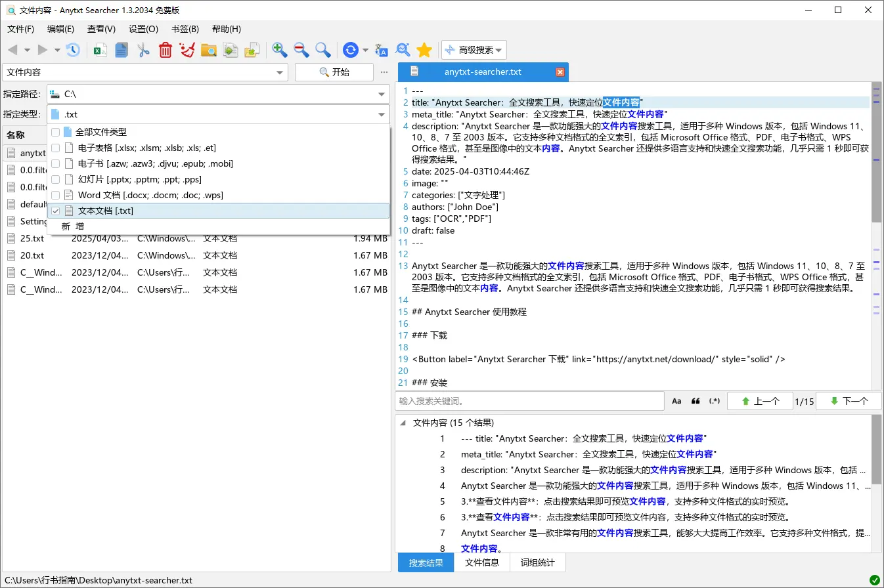Check the 全部文件类型 checkbox
The image size is (884, 588).
click(55, 132)
